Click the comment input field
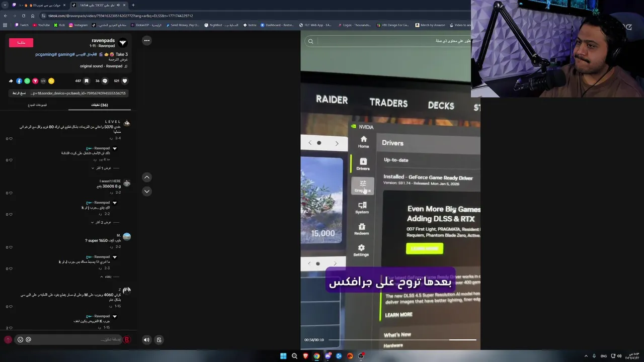 coord(68,339)
